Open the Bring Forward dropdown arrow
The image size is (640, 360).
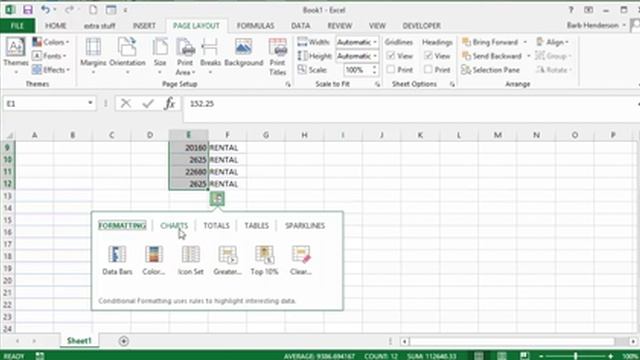pos(525,42)
